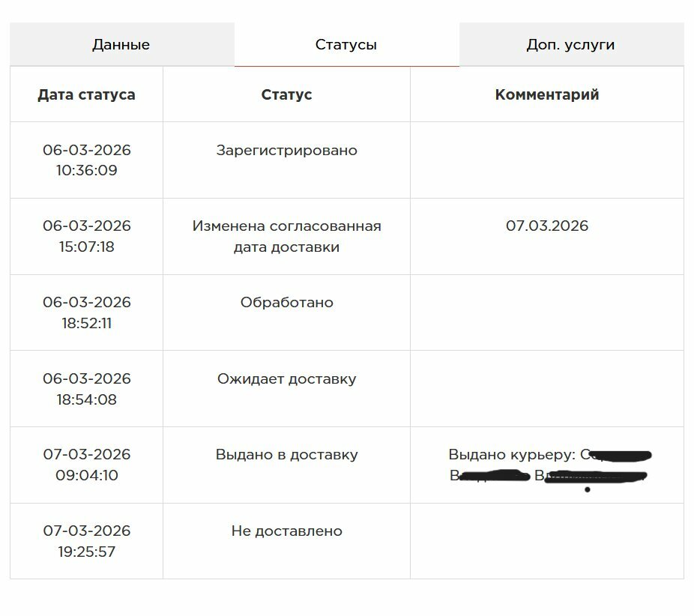Click the timestamp 07-03-2026 09:04:10
This screenshot has height=616, width=694.
(87, 465)
